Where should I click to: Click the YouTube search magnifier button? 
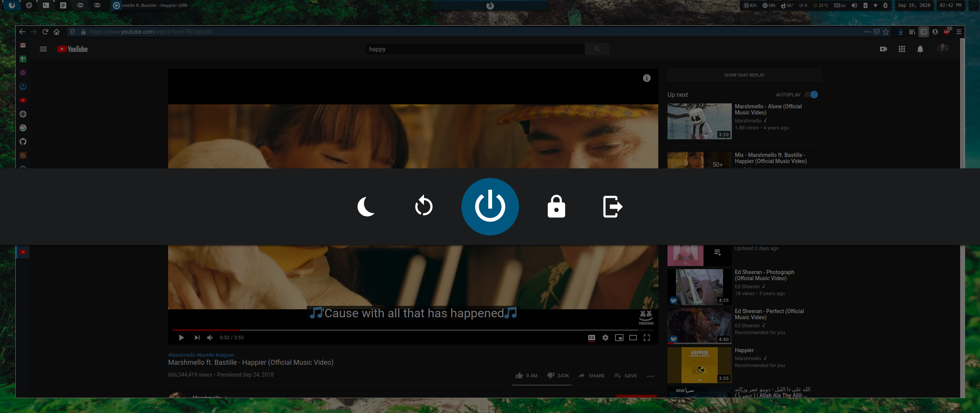597,49
